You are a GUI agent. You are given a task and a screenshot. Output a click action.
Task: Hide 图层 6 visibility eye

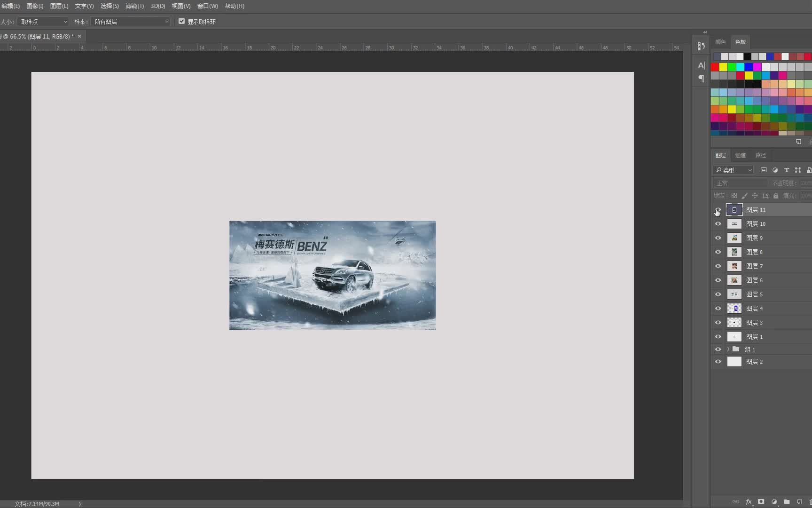point(718,280)
